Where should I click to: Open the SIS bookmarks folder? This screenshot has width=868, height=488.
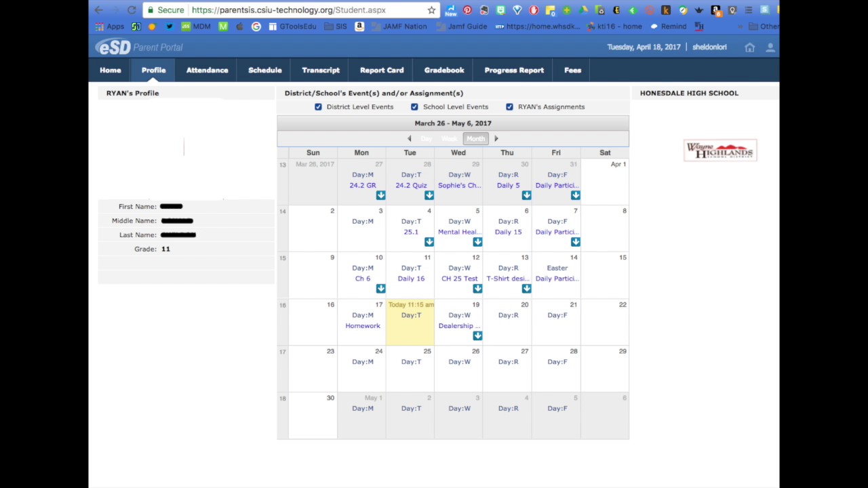click(336, 26)
